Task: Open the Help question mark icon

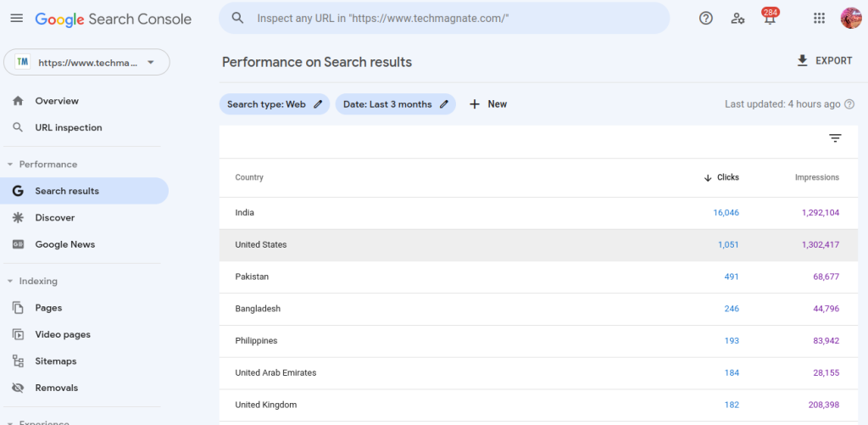Action: coord(706,19)
